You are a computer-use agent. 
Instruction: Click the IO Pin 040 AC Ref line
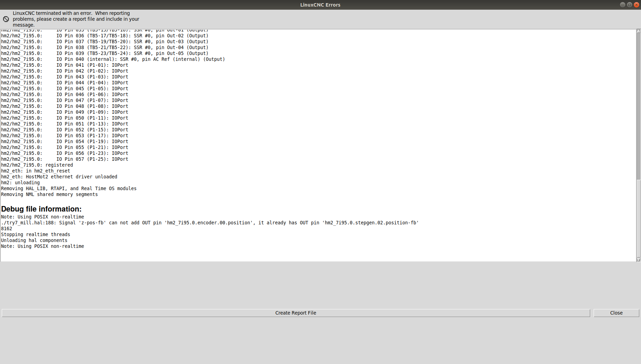(x=113, y=59)
